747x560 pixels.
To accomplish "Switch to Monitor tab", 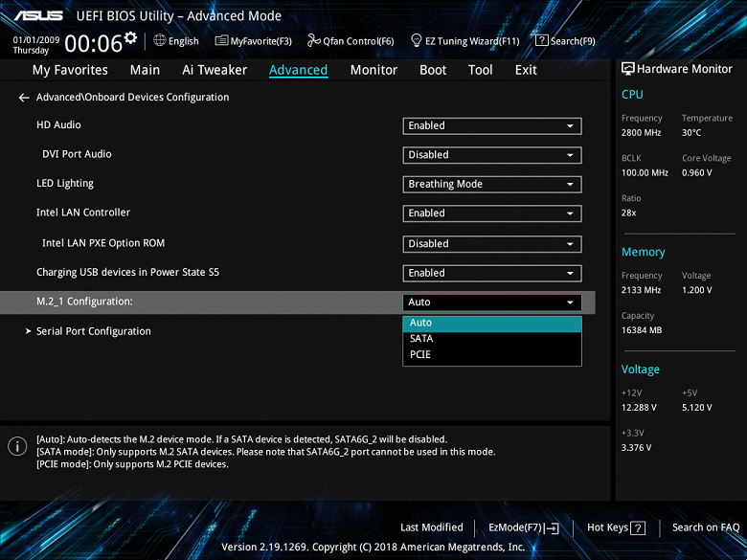I will (373, 70).
